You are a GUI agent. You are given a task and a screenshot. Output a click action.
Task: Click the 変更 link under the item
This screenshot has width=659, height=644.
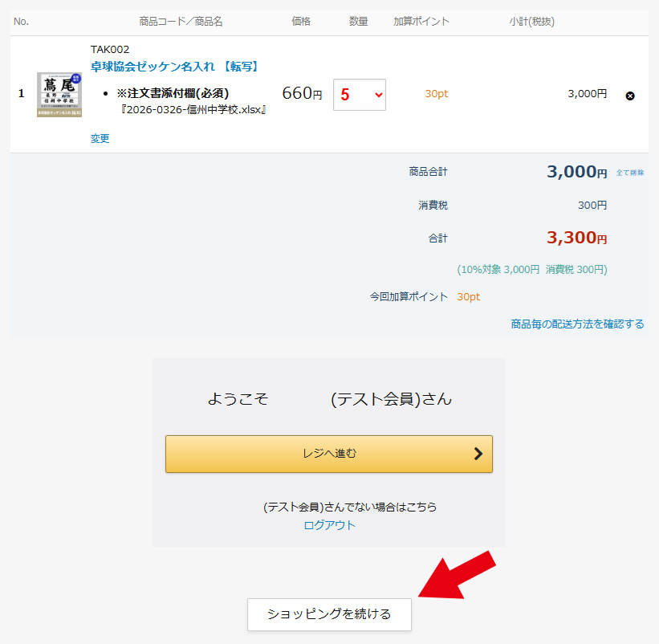click(100, 138)
